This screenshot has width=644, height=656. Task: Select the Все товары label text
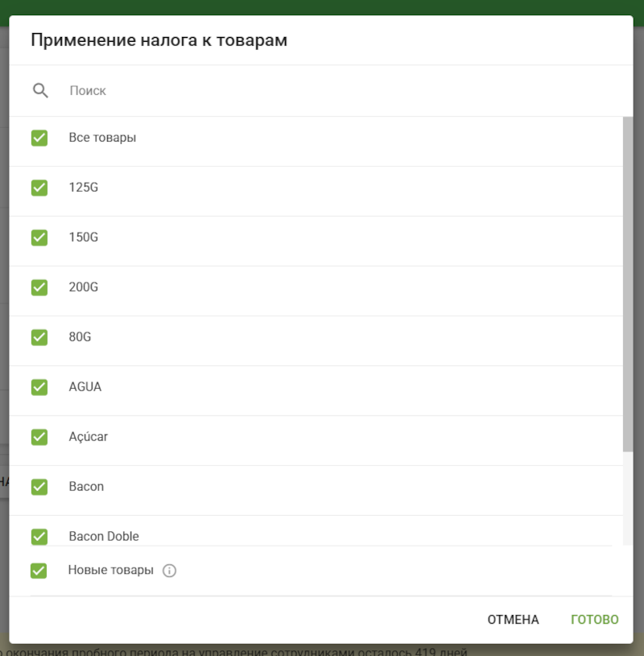tap(102, 138)
